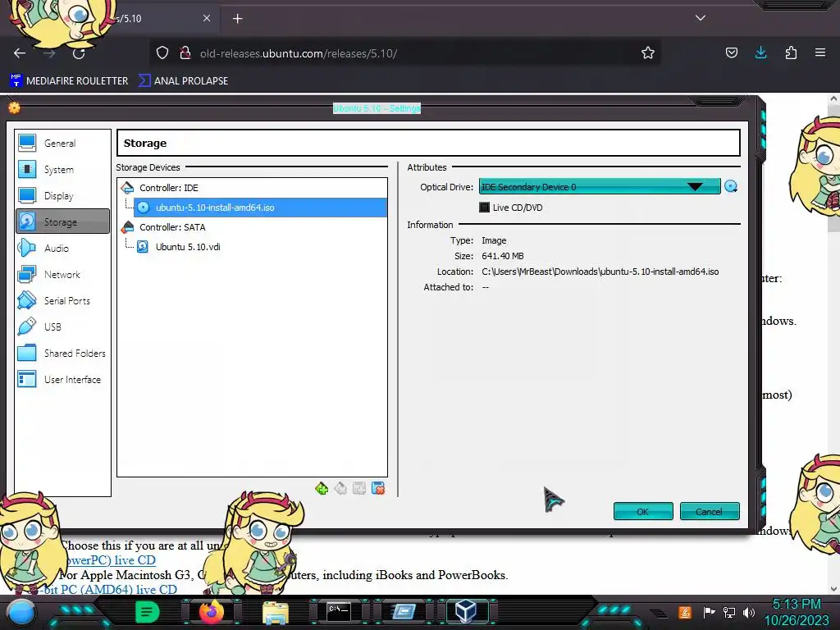The height and width of the screenshot is (630, 840).
Task: Toggle the Live CD/DVD checkbox
Action: (484, 208)
